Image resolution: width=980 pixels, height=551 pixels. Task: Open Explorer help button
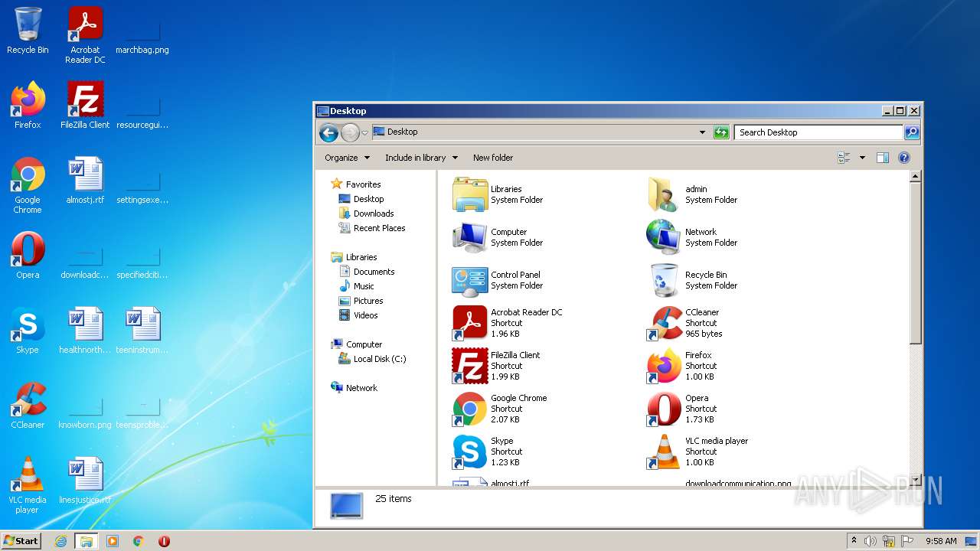pyautogui.click(x=903, y=158)
